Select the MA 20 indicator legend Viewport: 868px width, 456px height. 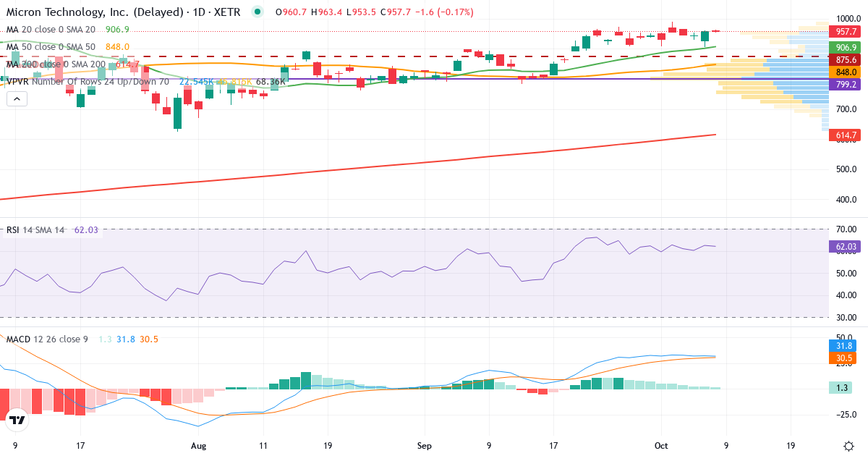68,30
